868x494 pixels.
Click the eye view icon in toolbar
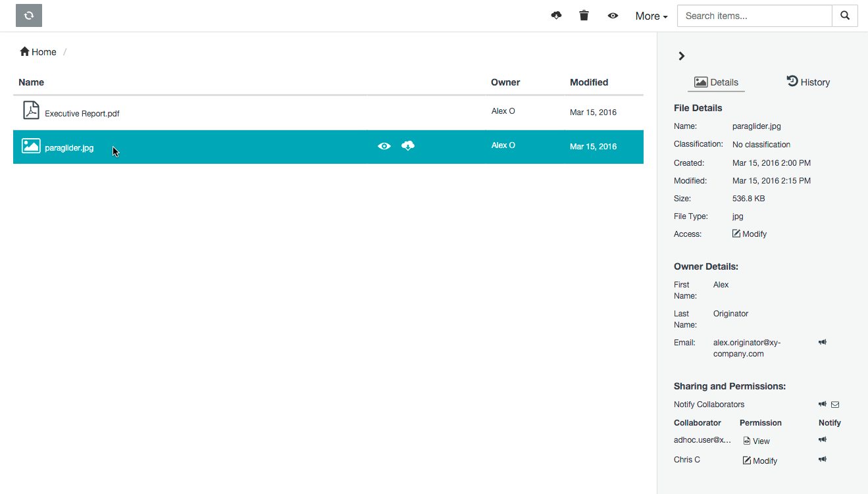613,16
